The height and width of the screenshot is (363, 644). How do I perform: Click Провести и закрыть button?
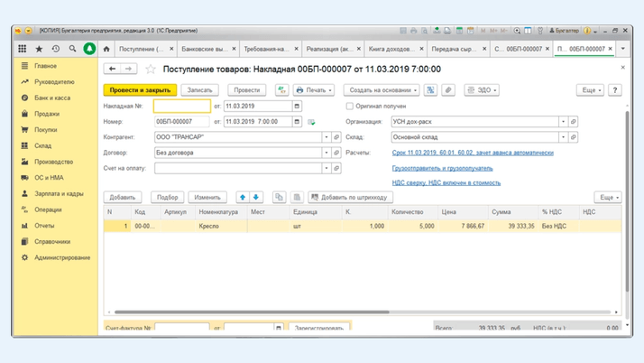click(x=140, y=90)
